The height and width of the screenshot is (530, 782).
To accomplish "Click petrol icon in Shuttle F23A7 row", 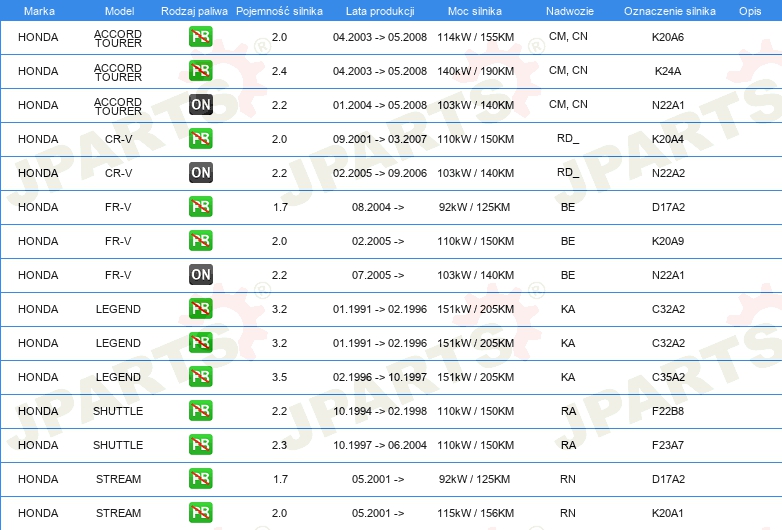I will tap(200, 444).
